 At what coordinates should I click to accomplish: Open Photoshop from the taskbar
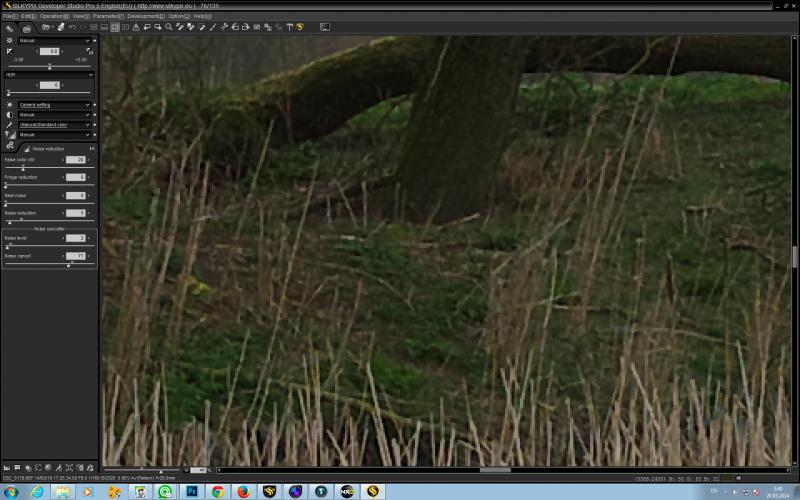tap(192, 491)
